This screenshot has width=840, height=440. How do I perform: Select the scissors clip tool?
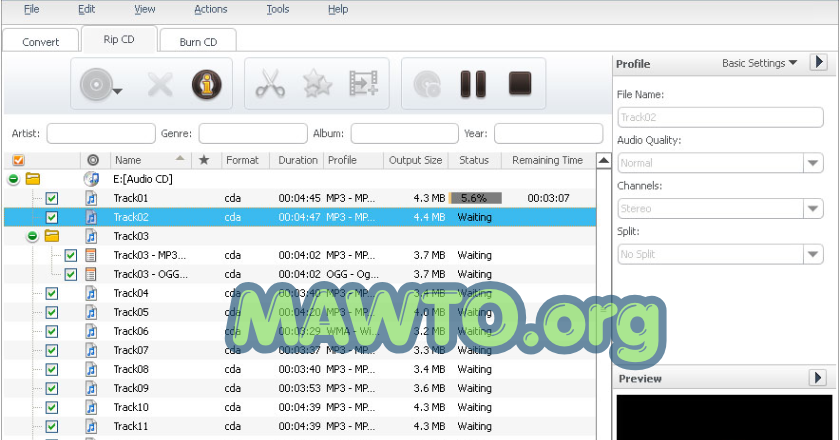click(x=270, y=84)
